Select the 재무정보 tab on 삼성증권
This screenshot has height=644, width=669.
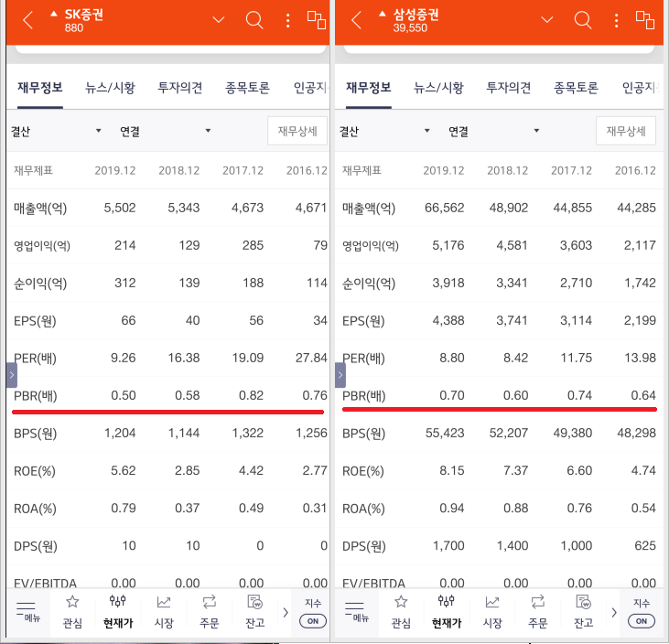click(x=369, y=88)
